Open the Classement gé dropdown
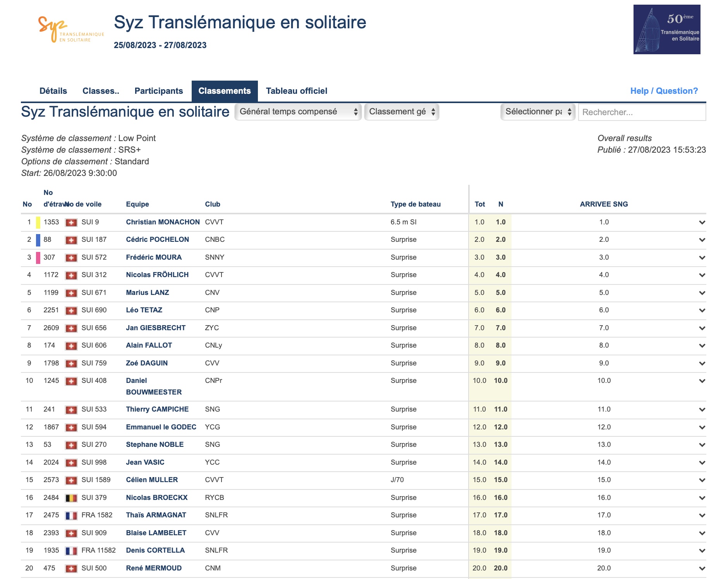The image size is (728, 579). [x=402, y=112]
